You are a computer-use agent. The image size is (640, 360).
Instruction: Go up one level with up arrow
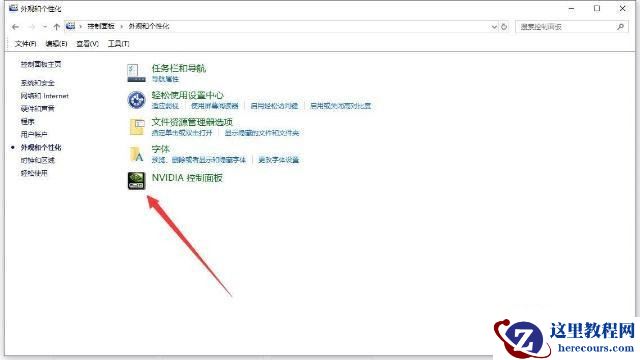click(x=56, y=27)
